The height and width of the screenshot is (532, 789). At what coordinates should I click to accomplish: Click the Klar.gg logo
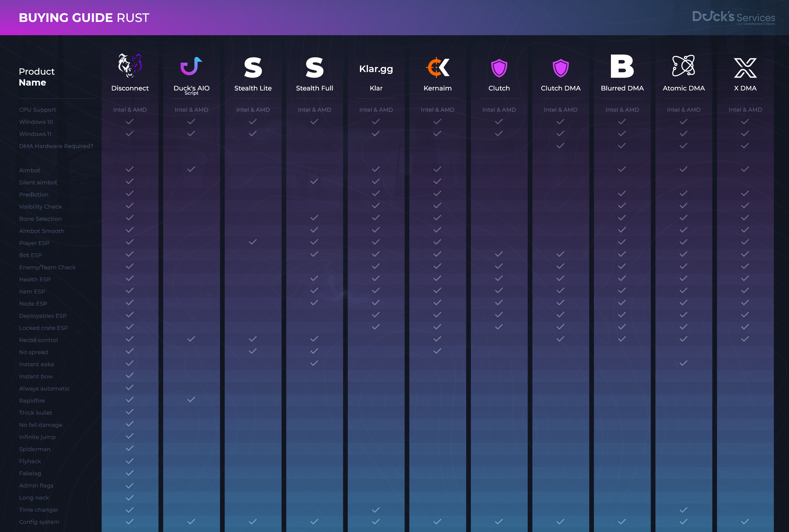pos(376,69)
